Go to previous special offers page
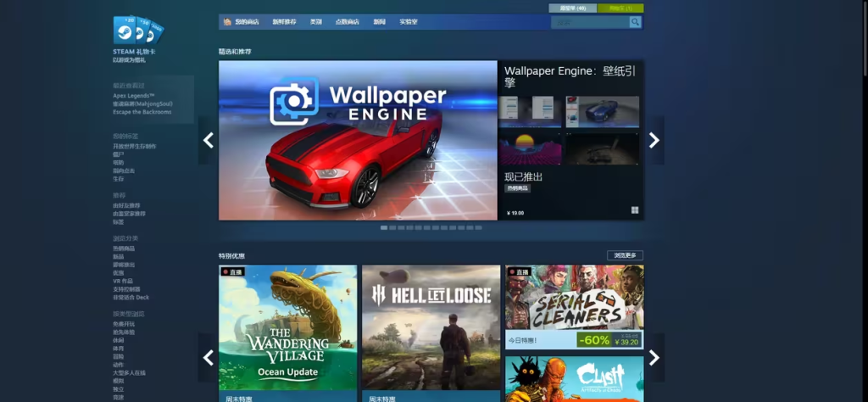The width and height of the screenshot is (868, 402). (x=209, y=358)
